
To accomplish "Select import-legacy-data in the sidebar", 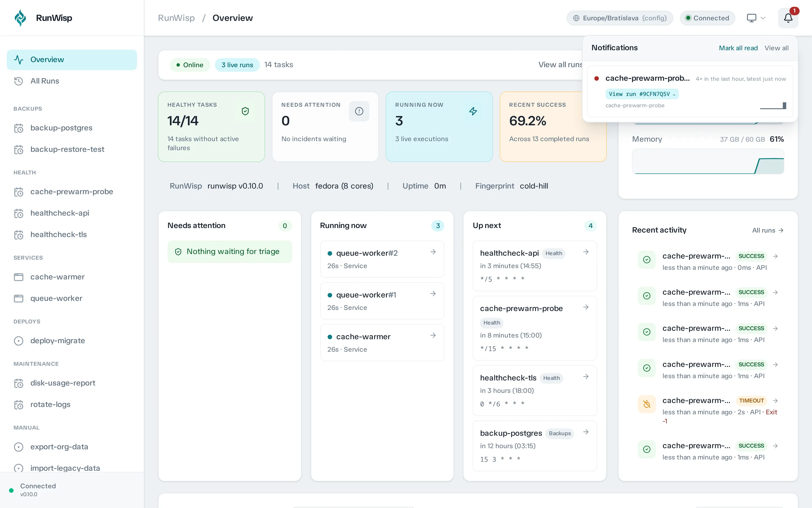I will tap(72, 468).
